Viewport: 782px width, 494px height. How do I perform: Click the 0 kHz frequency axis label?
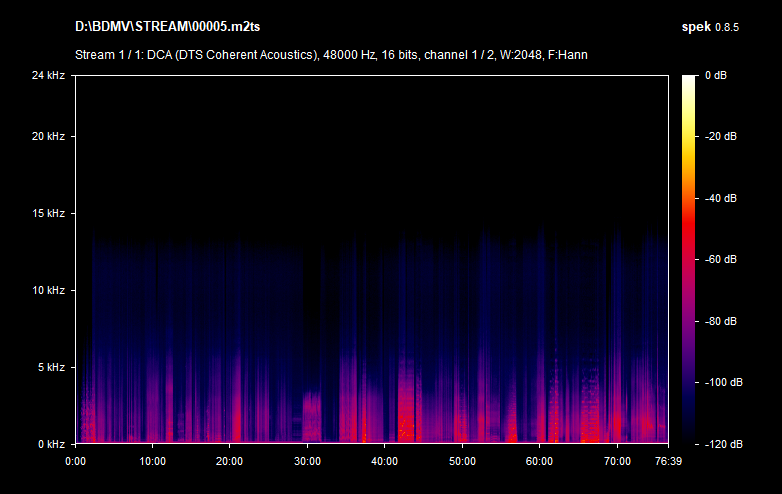(x=50, y=444)
